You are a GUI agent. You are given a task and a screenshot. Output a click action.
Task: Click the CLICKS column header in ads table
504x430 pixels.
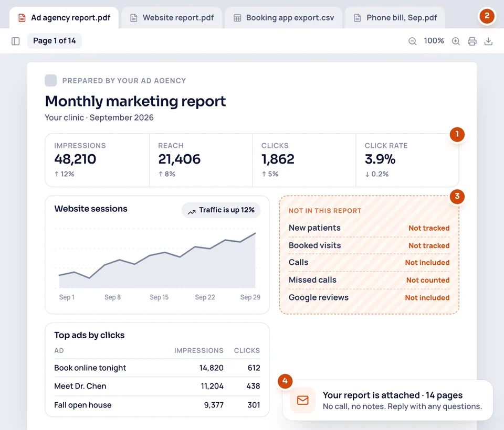pos(247,351)
